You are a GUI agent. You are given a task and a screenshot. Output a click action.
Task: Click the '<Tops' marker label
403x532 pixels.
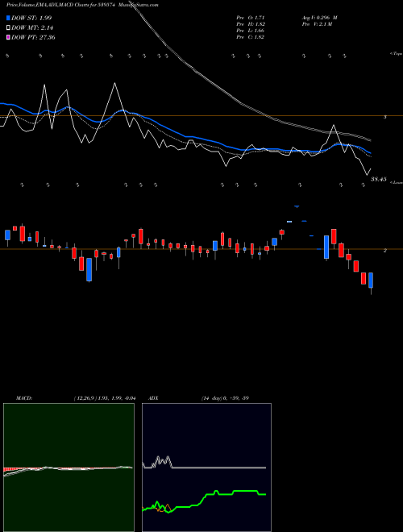[x=396, y=54]
